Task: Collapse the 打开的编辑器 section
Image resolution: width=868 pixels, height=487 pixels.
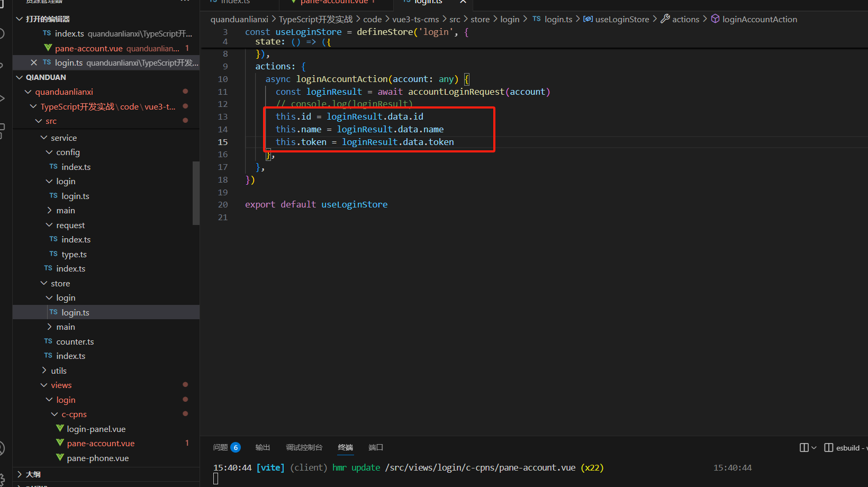Action: (x=20, y=19)
